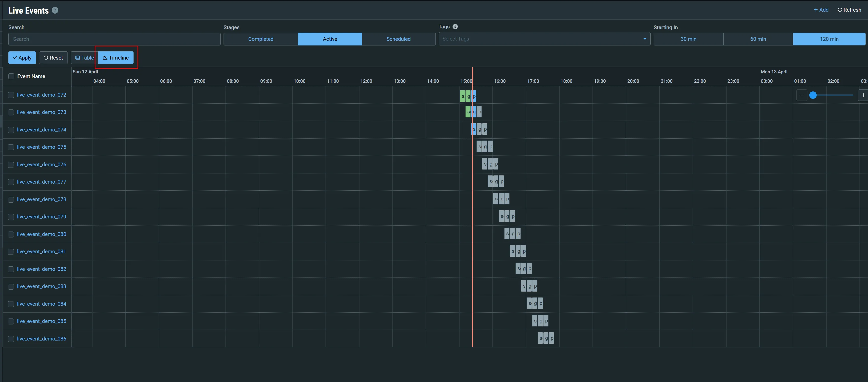
Task: Zoom out the timeline with minus button
Action: click(802, 95)
